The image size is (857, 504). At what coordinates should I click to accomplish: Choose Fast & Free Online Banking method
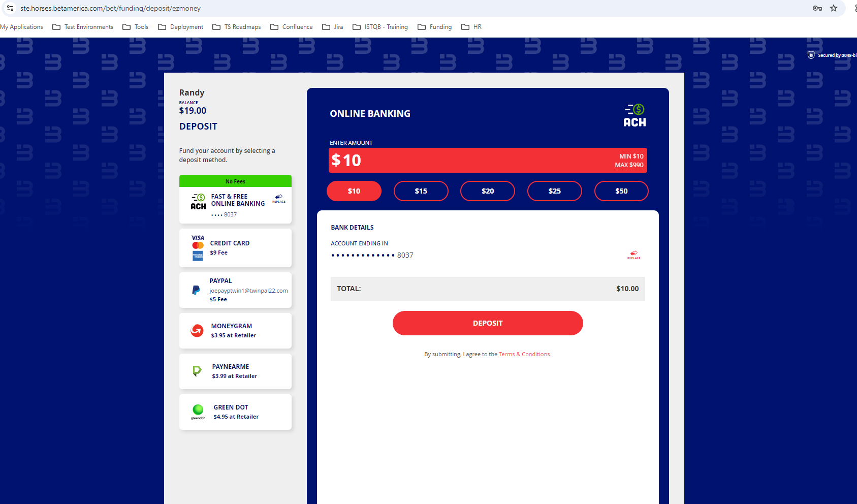tap(235, 199)
